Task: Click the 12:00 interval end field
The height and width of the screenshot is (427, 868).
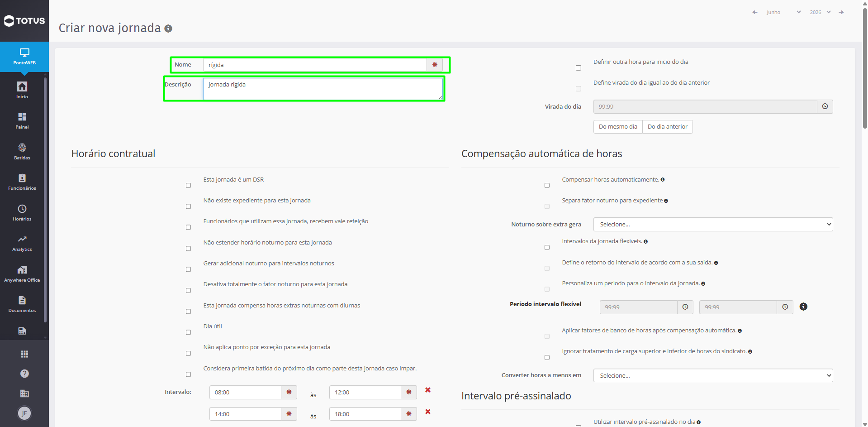Action: 365,393
